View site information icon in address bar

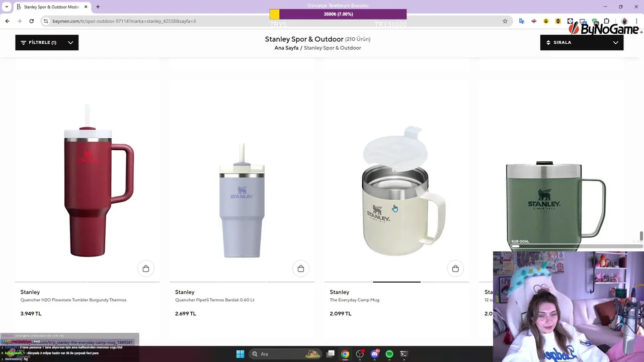pyautogui.click(x=46, y=21)
